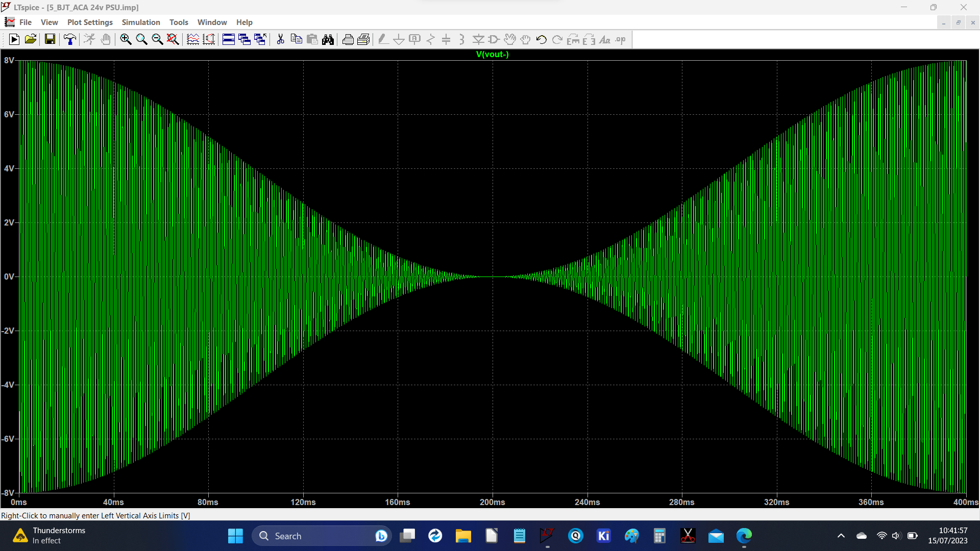Open the Tools menu
Screen dimensions: 980x551
point(179,22)
